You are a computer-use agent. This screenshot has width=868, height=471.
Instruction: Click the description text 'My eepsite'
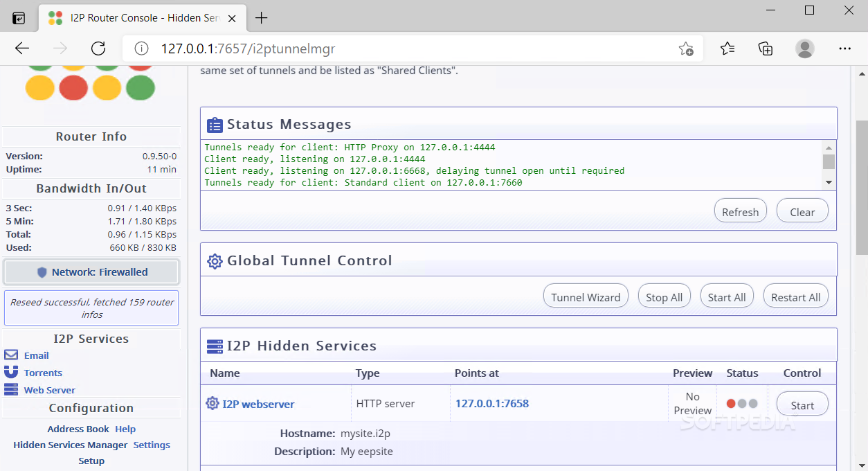point(367,452)
